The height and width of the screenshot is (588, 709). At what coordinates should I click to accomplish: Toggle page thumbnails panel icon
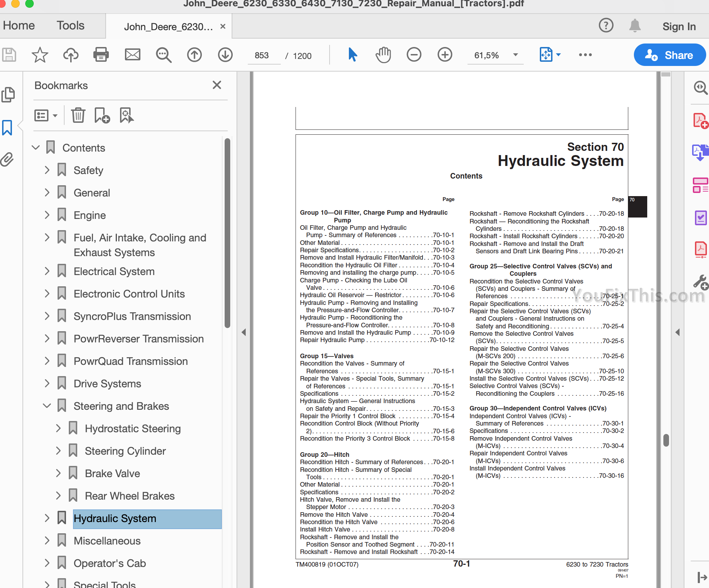click(x=8, y=94)
